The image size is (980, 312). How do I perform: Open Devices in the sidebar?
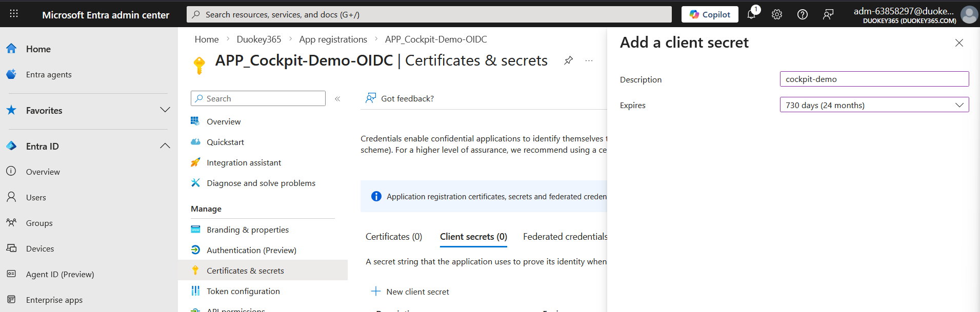tap(40, 248)
